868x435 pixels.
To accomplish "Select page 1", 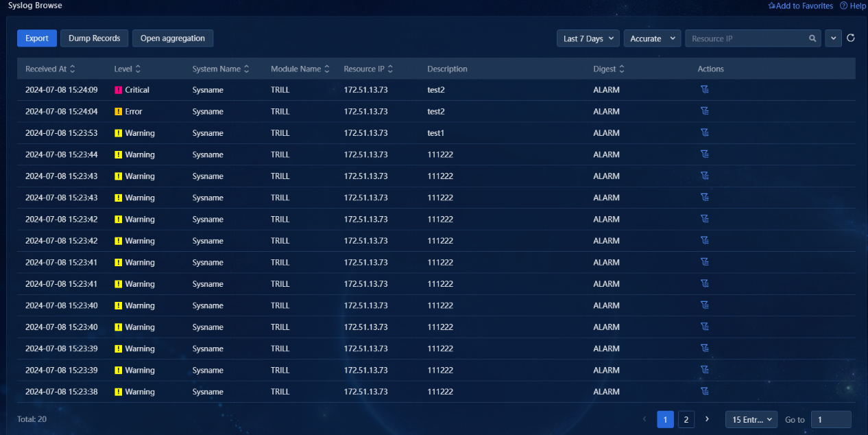I will click(665, 419).
